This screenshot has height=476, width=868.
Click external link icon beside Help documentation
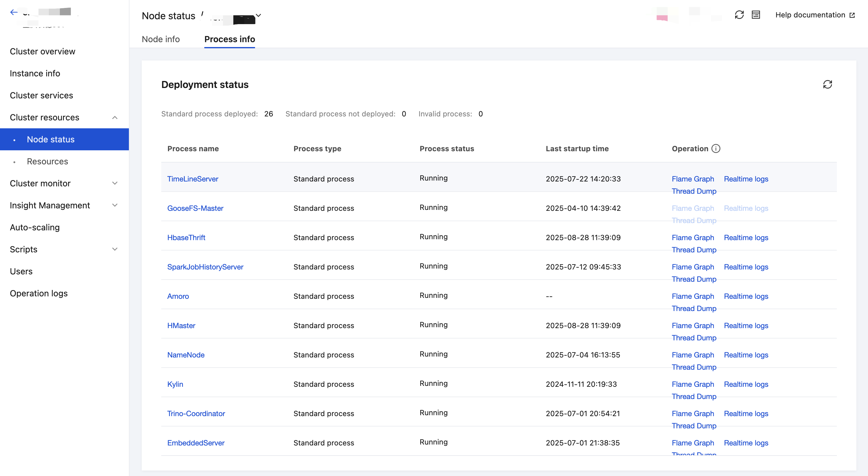pos(852,15)
